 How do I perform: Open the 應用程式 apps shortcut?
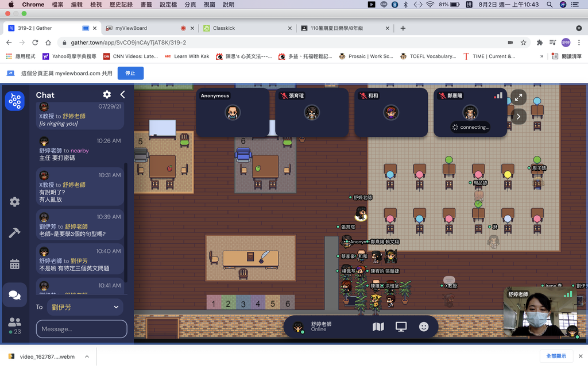[21, 56]
